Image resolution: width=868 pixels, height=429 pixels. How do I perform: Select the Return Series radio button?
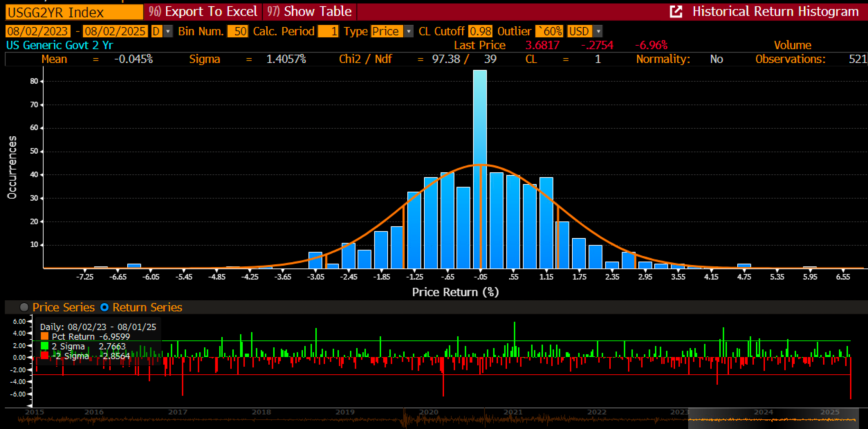pos(104,307)
